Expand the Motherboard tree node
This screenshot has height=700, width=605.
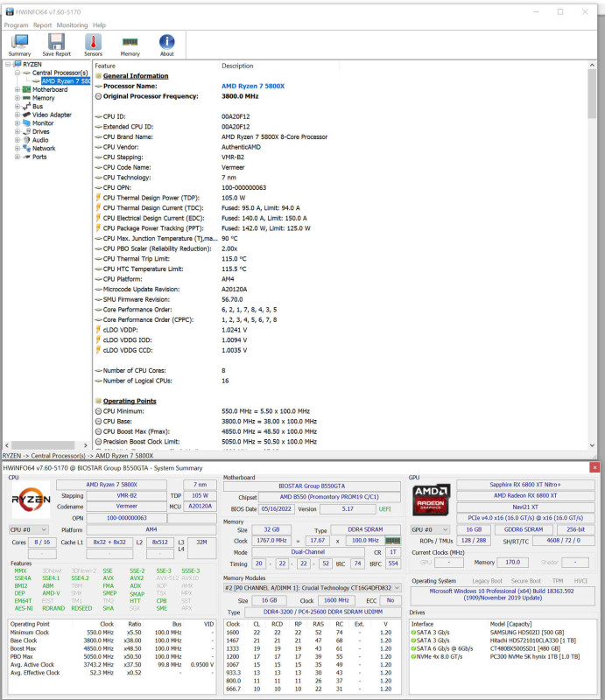pyautogui.click(x=17, y=89)
